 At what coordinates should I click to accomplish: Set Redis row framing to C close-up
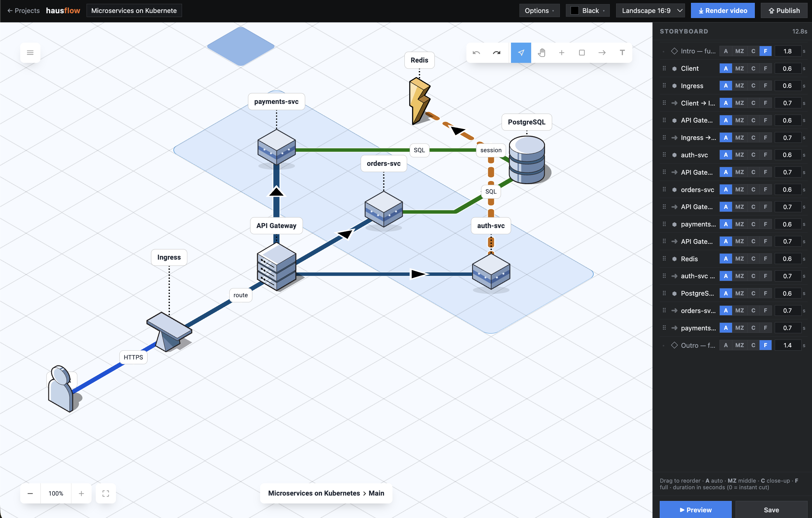[753, 258]
